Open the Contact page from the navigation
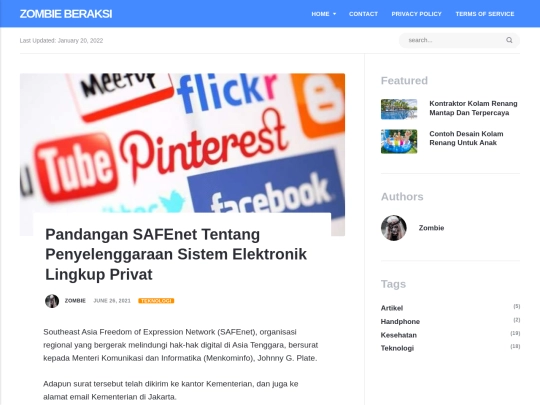This screenshot has height=405, width=540. tap(363, 14)
